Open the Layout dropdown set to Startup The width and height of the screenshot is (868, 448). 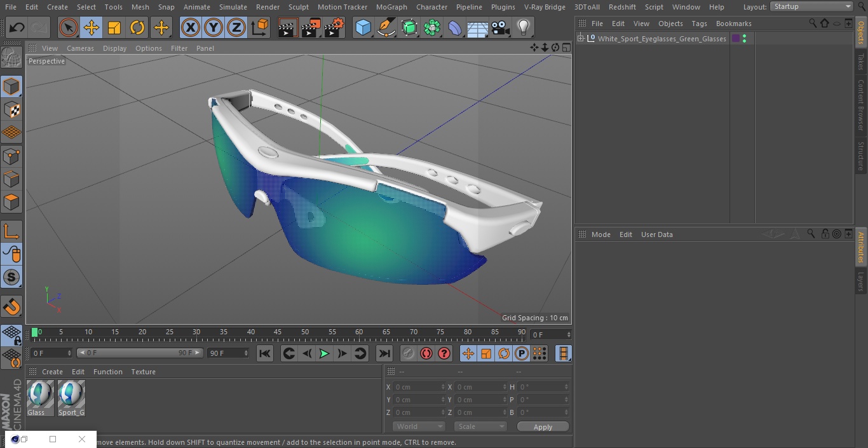point(812,6)
